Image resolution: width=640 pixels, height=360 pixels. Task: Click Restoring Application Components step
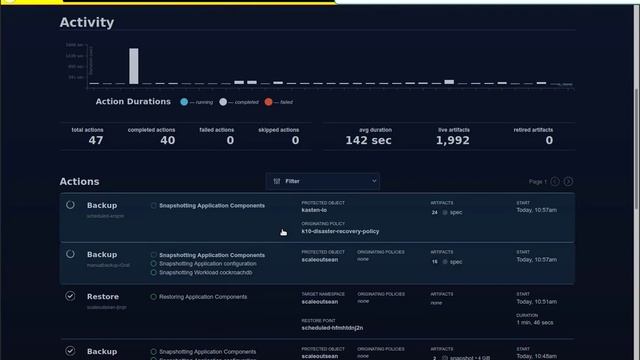pyautogui.click(x=203, y=297)
